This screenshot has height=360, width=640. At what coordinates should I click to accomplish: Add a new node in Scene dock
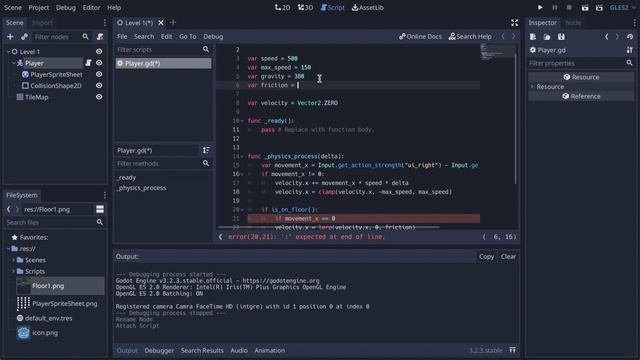[x=10, y=37]
